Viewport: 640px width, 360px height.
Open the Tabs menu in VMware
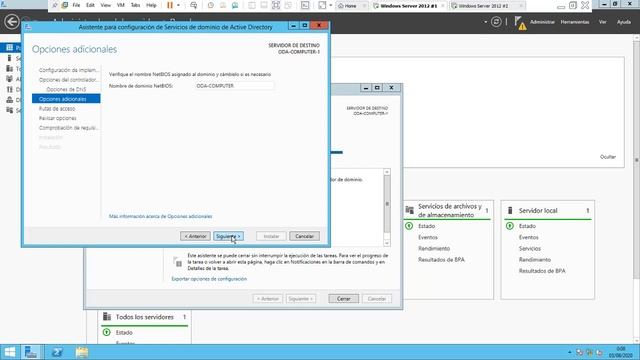(135, 5)
